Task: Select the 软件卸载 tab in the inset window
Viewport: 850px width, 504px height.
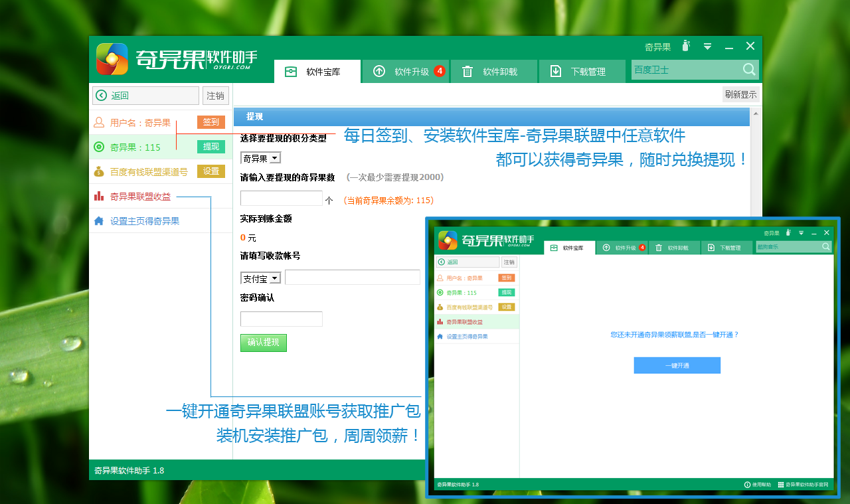Action: (674, 248)
